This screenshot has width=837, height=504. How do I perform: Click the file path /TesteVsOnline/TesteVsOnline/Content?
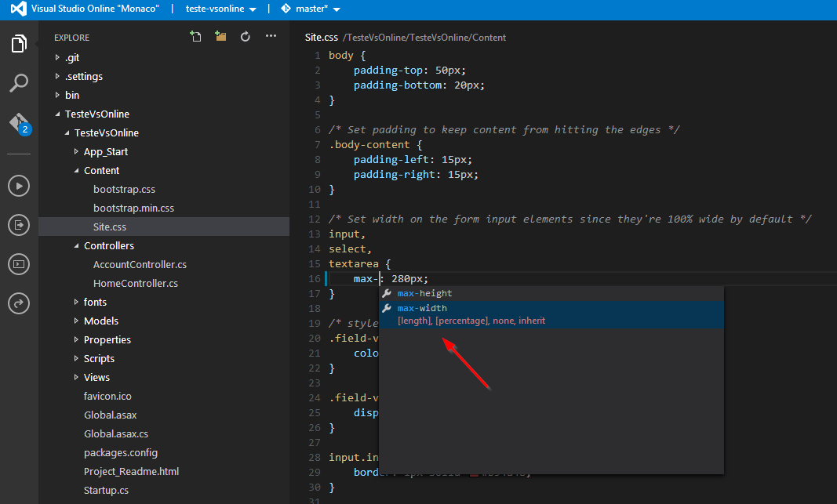click(x=424, y=38)
